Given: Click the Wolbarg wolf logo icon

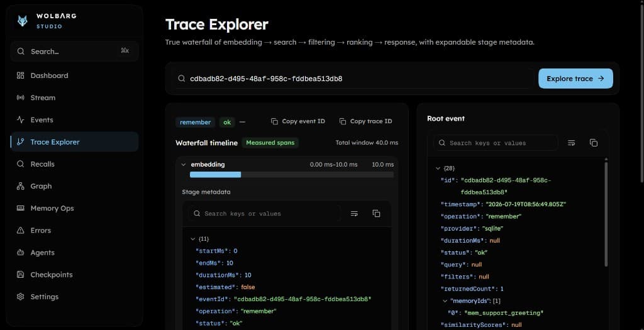Looking at the screenshot, I should (23, 21).
